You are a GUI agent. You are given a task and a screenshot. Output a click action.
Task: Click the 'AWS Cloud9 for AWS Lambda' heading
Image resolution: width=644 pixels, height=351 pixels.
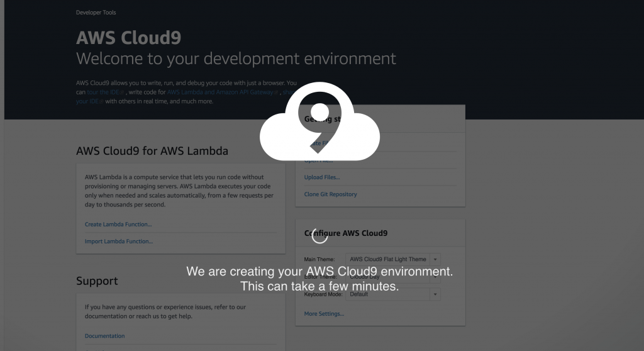[152, 151]
